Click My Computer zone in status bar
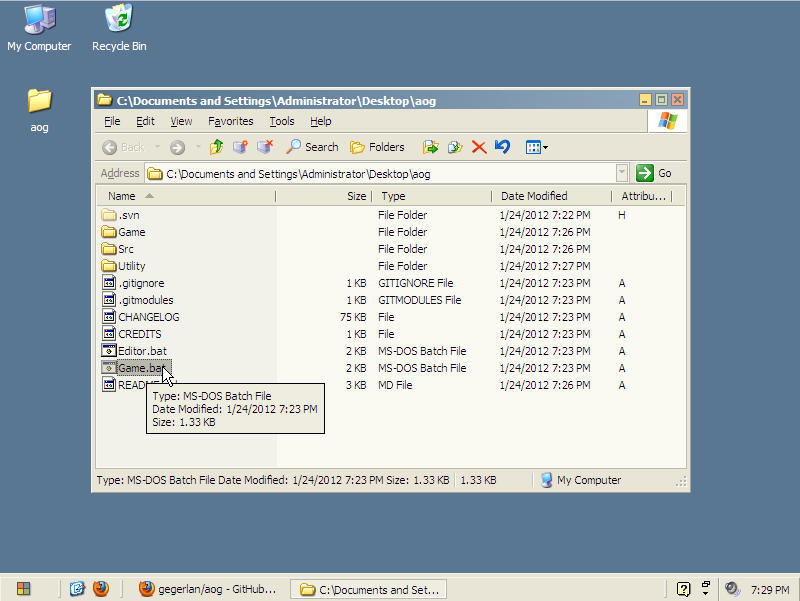 [581, 480]
